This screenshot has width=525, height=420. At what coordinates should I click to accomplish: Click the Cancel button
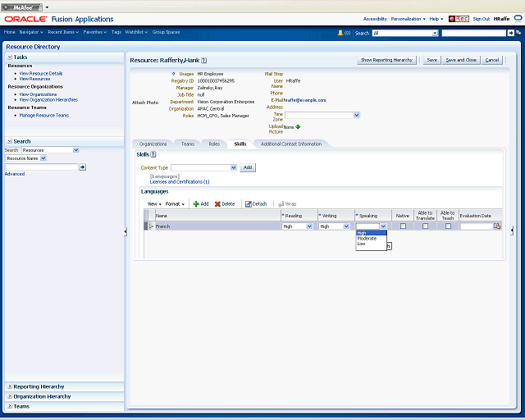tap(492, 60)
